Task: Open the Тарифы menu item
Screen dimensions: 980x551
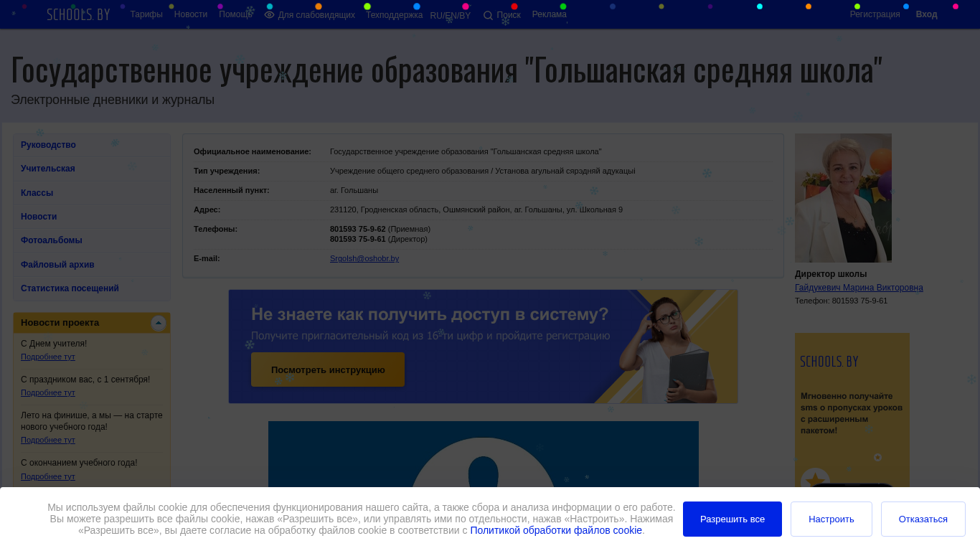Action: 146,14
